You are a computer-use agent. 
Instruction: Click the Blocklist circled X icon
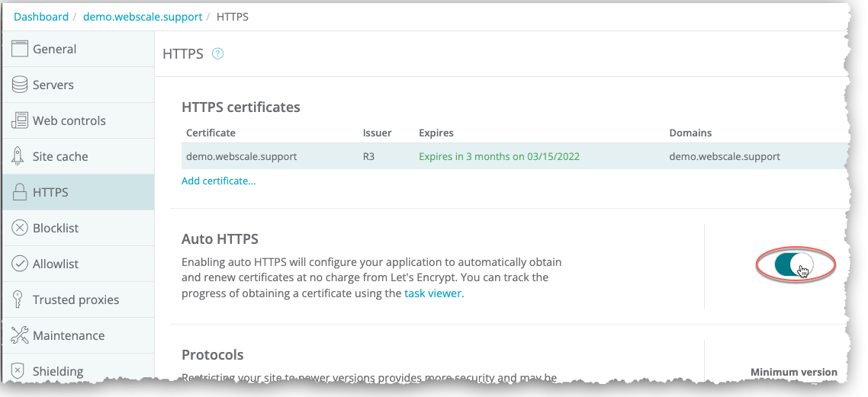click(20, 228)
